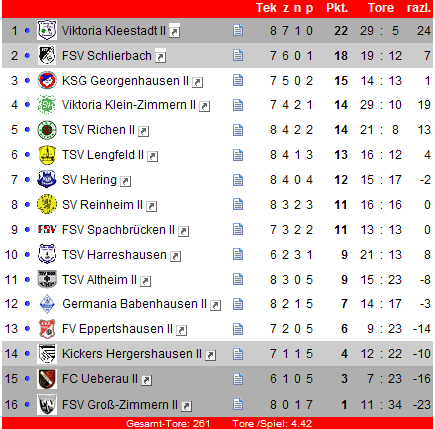This screenshot has width=435, height=429.
Task: Click the external link icon beside FSV Groß-Zimmern II
Action: pos(187,406)
